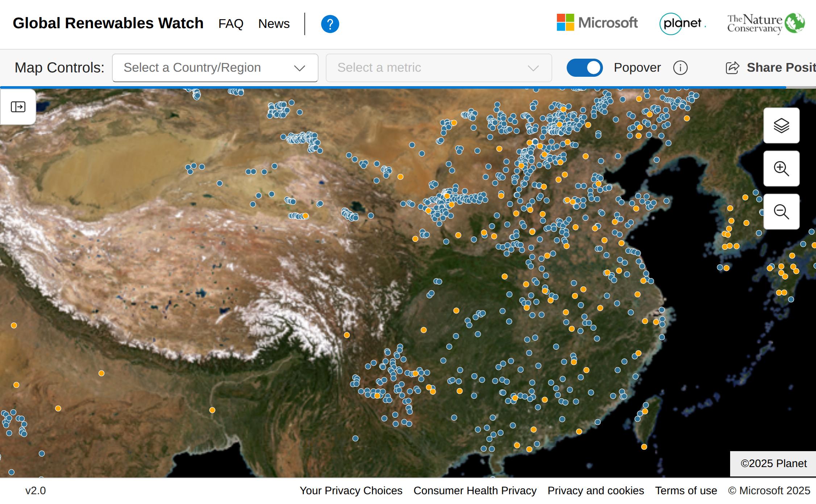Viewport: 816px width, 504px height.
Task: Open the Select a metric dropdown
Action: (438, 68)
